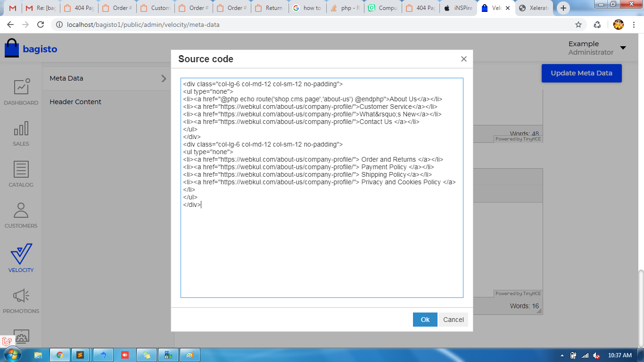
Task: Show hidden system tray icons
Action: point(562,355)
